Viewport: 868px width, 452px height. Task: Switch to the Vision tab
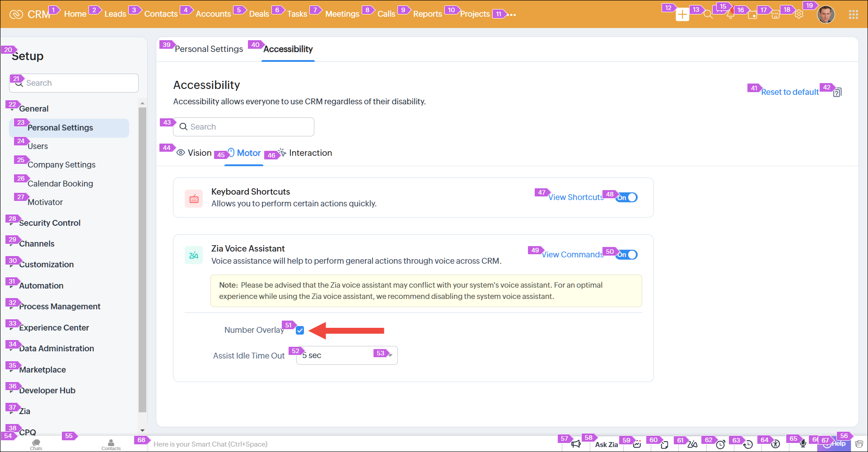[x=194, y=153]
